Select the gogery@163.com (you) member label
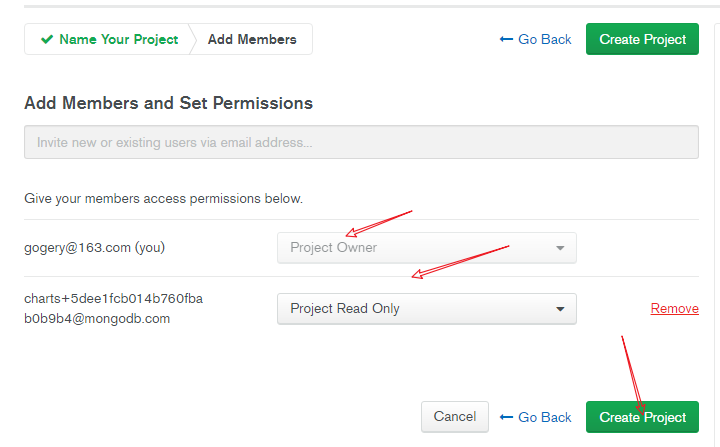The height and width of the screenshot is (447, 720). click(95, 248)
